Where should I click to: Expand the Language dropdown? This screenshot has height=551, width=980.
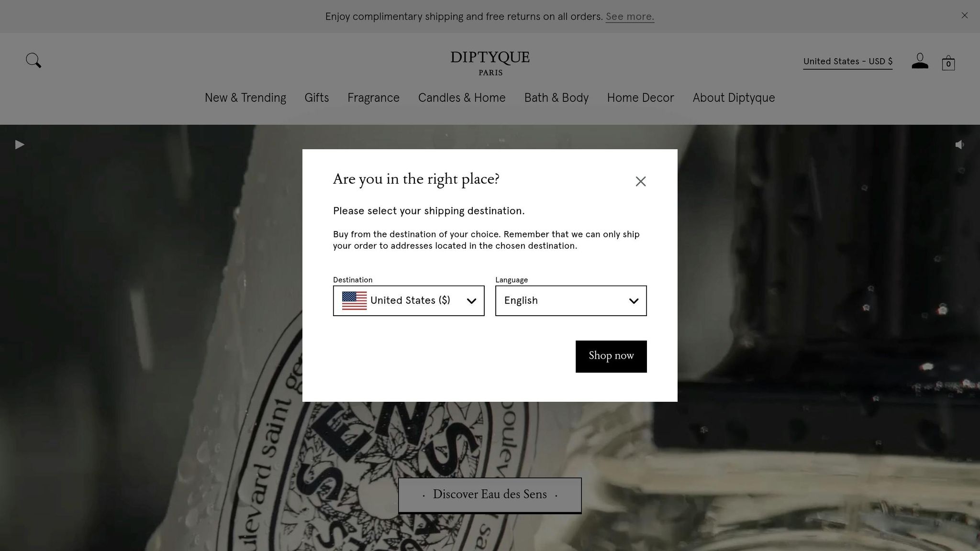pyautogui.click(x=571, y=301)
